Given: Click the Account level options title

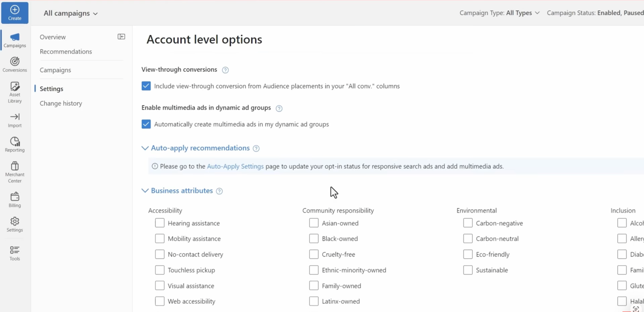Looking at the screenshot, I should (204, 40).
